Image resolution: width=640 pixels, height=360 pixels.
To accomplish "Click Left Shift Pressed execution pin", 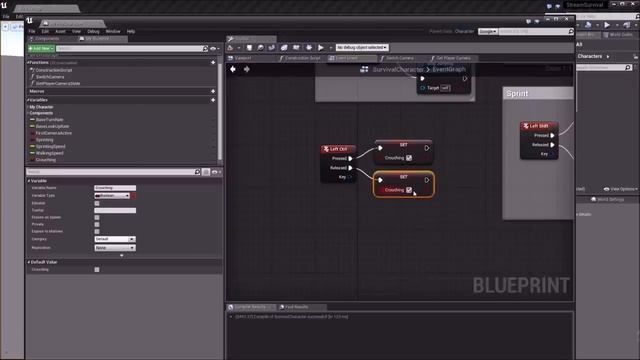I will (552, 136).
